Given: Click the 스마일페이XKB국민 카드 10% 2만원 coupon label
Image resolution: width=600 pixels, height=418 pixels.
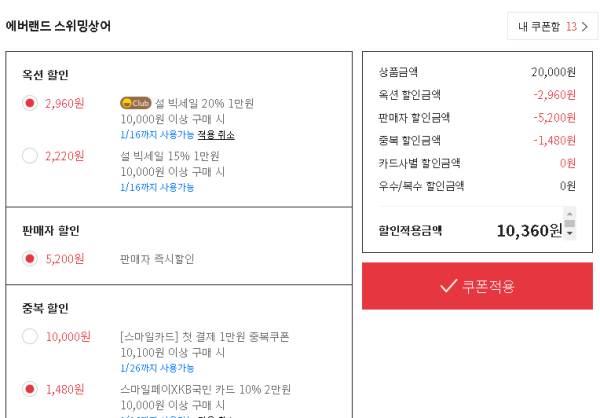Looking at the screenshot, I should tap(205, 389).
